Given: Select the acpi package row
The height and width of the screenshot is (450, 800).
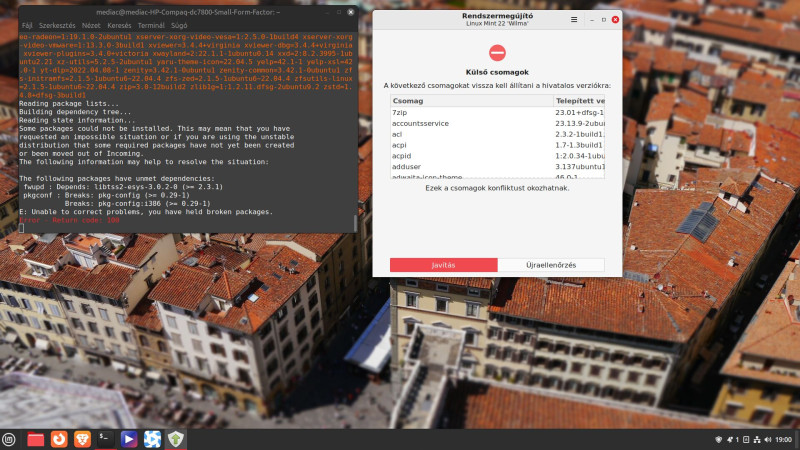Looking at the screenshot, I should click(497, 145).
